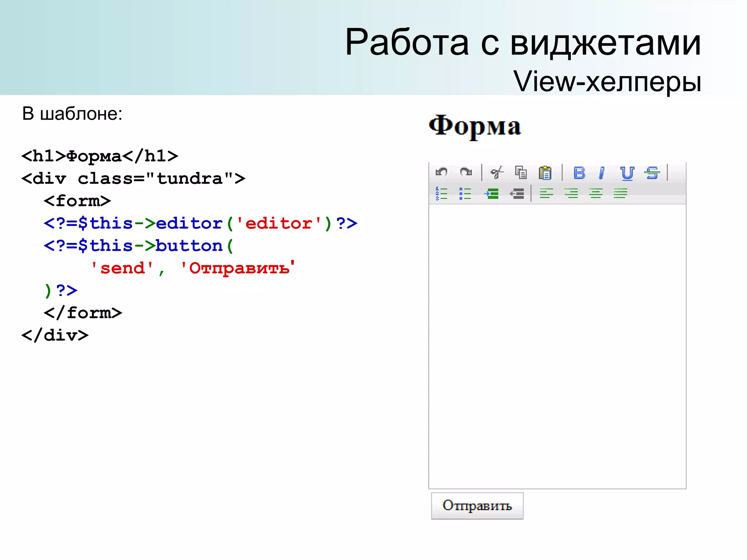
Task: Decrease indent with the gray outdent icon
Action: (517, 193)
